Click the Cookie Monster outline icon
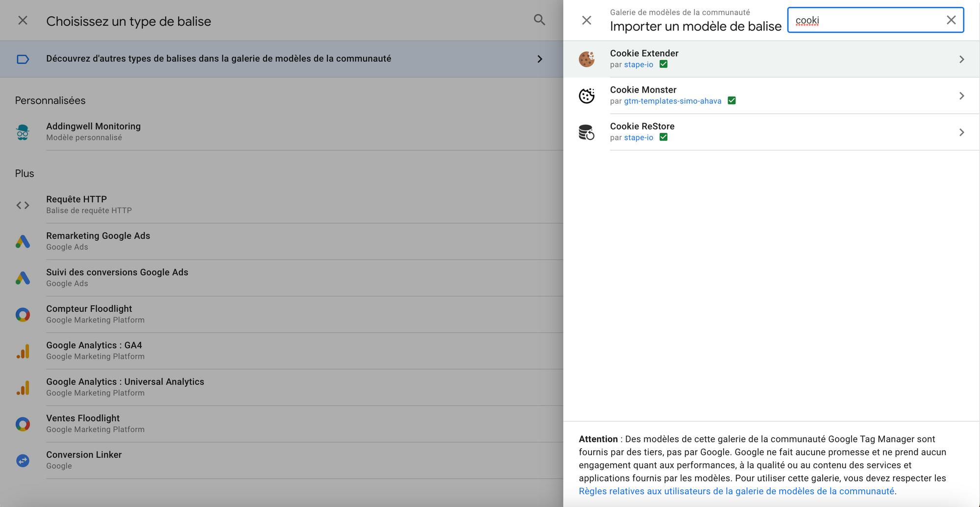Screen dimensions: 980x507 tap(587, 96)
